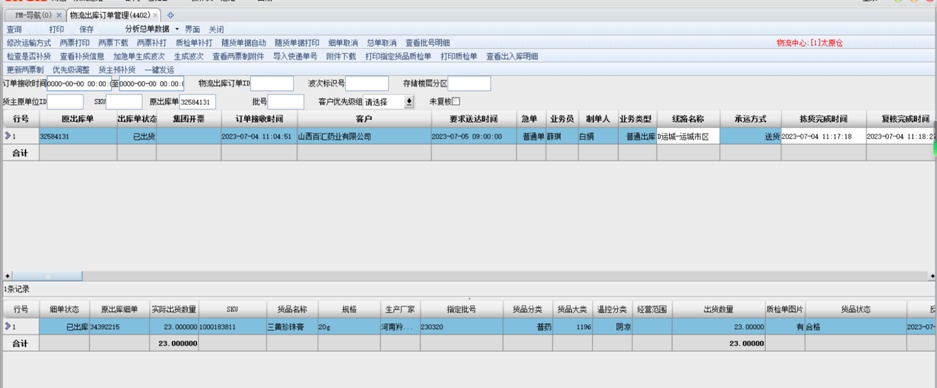Click 导入快递单号
This screenshot has width=937, height=388.
click(295, 57)
